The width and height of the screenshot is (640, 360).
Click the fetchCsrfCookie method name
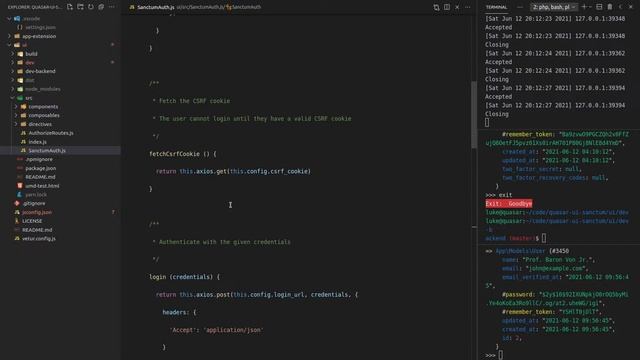click(174, 154)
